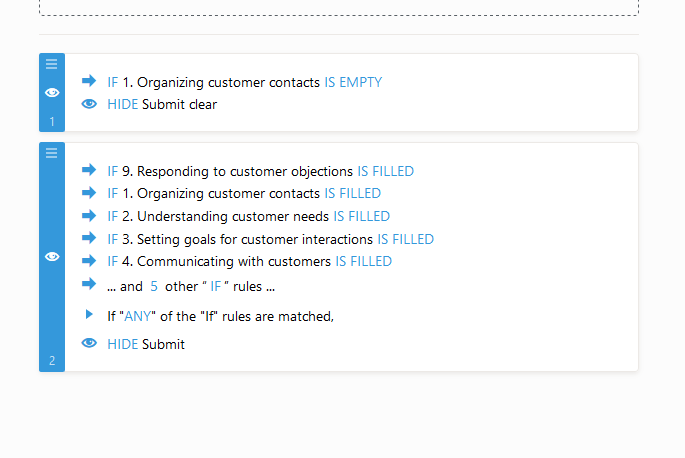Image resolution: width=685 pixels, height=458 pixels.
Task: Click the IS EMPTY state in condition 1
Action: tap(353, 82)
